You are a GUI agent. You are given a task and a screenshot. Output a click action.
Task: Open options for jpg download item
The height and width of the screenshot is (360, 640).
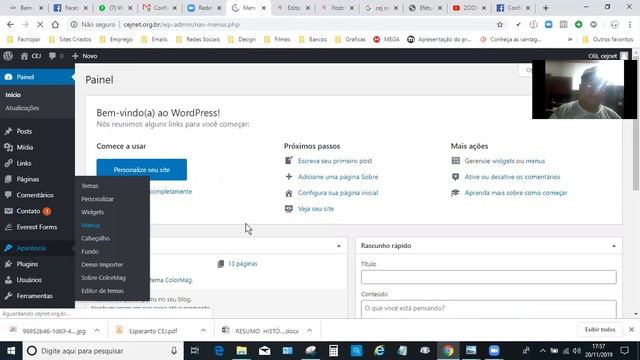[97, 331]
